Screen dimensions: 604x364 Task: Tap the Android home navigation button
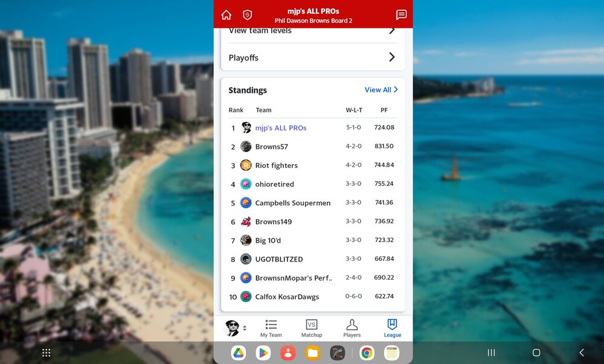coord(536,353)
